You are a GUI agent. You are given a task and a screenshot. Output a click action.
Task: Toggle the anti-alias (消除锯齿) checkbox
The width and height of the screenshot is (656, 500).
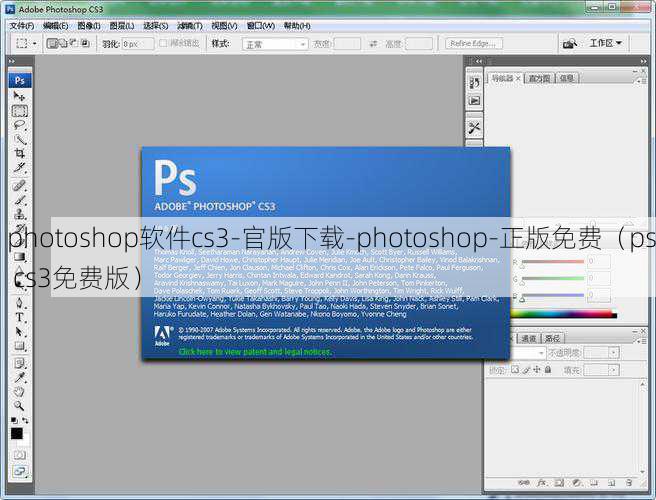(163, 43)
